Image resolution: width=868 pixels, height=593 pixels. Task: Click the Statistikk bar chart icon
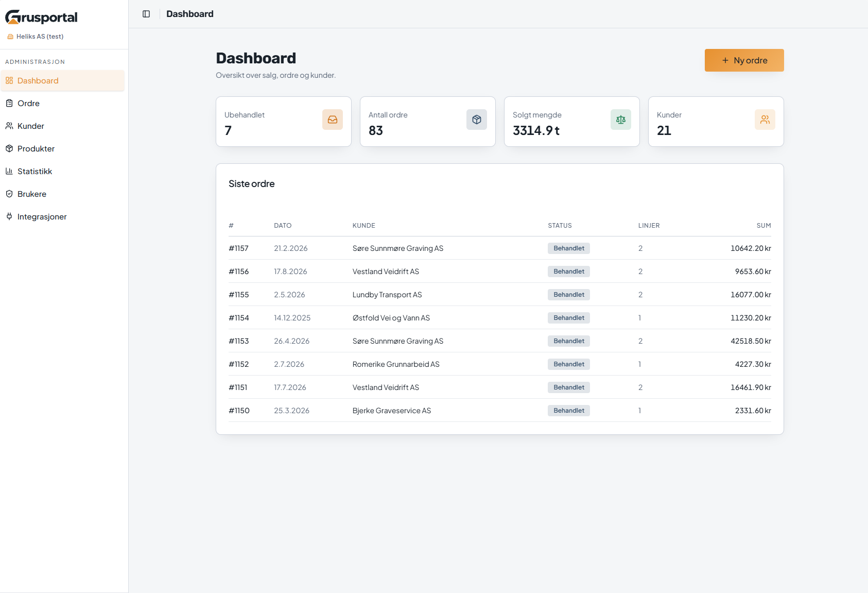(x=9, y=171)
